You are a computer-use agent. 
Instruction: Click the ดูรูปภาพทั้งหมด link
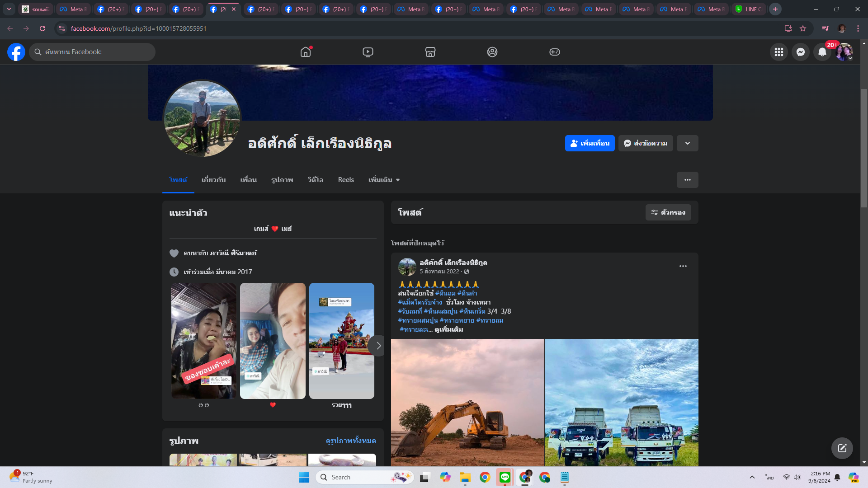click(351, 441)
